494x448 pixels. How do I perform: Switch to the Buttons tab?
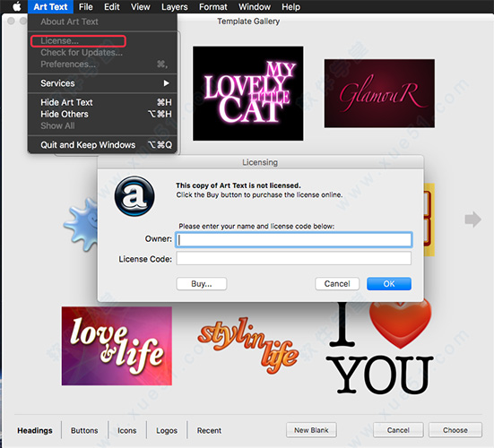tap(84, 430)
